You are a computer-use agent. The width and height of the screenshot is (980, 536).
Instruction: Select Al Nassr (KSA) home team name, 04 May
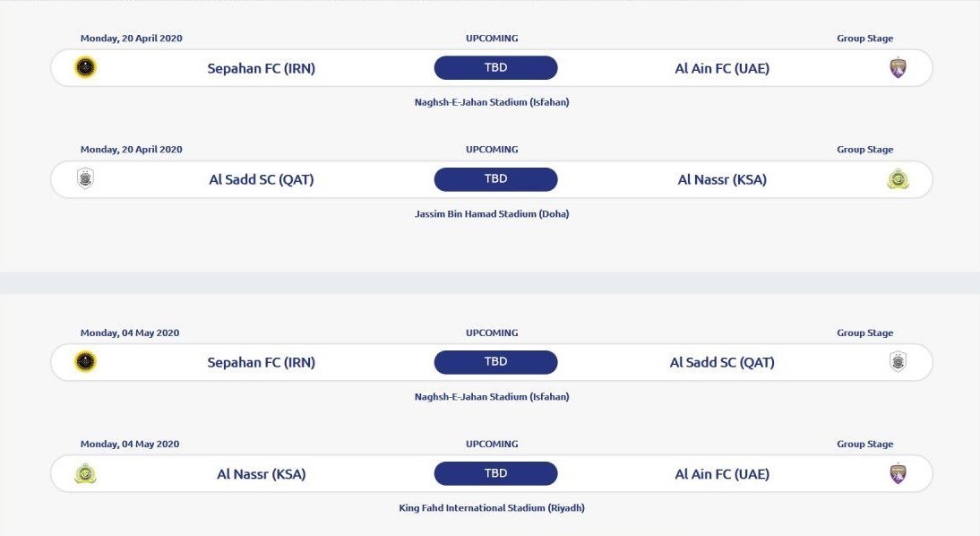(x=262, y=474)
